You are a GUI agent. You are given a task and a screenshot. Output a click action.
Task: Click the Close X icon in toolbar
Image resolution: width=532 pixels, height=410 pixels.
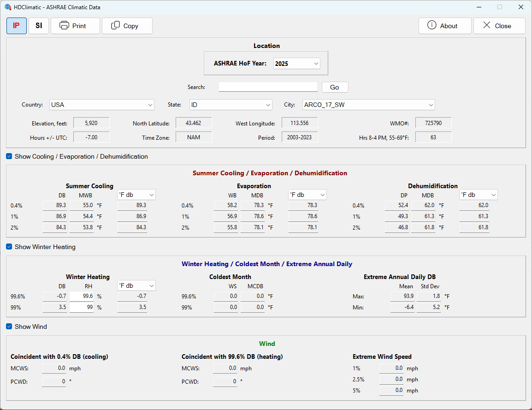(486, 25)
